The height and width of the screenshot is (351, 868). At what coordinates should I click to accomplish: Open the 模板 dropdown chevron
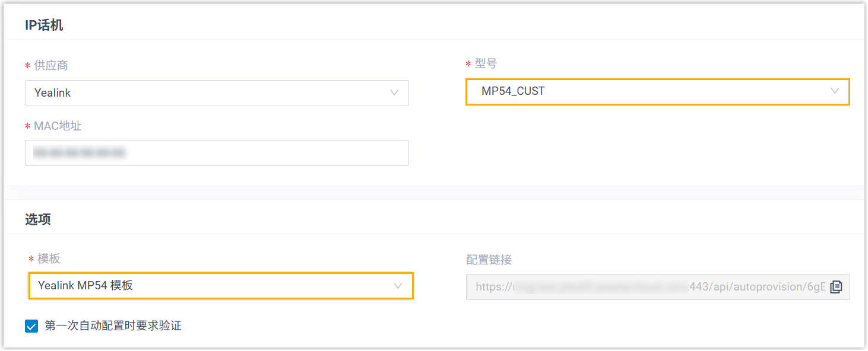point(398,286)
